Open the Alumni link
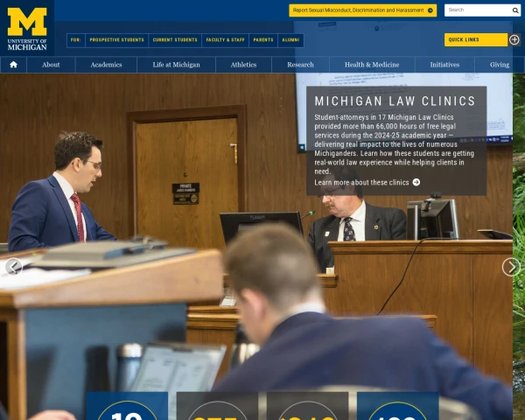Image resolution: width=525 pixels, height=420 pixels. pos(290,40)
